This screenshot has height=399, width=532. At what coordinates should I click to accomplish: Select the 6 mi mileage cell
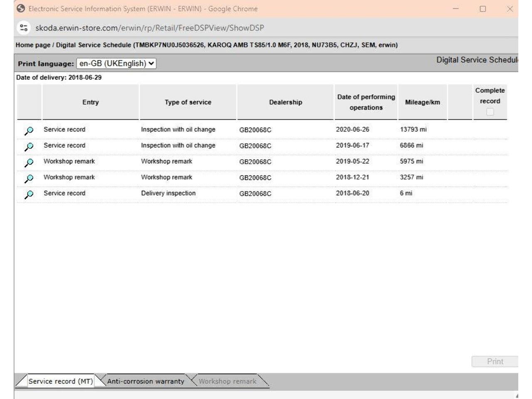click(x=406, y=193)
